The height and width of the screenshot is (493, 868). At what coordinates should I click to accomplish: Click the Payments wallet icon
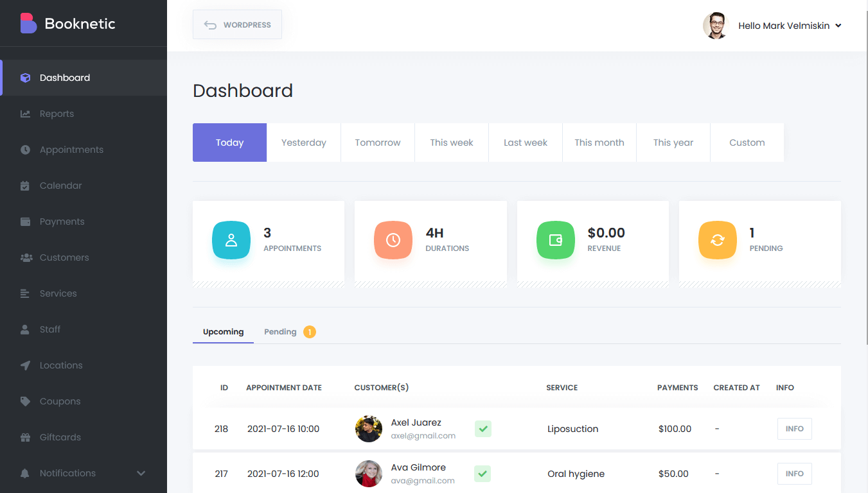pyautogui.click(x=25, y=221)
